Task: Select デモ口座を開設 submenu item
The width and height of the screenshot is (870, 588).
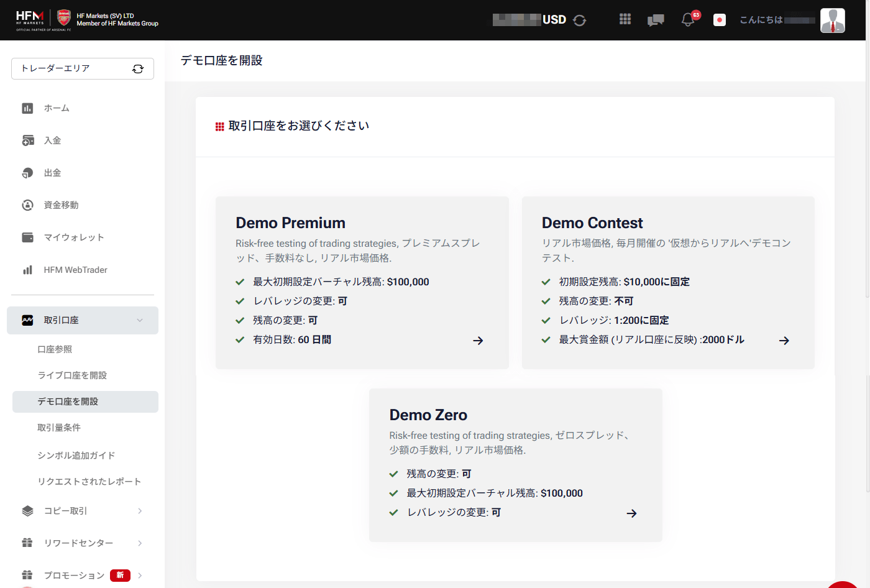Action: tap(85, 402)
